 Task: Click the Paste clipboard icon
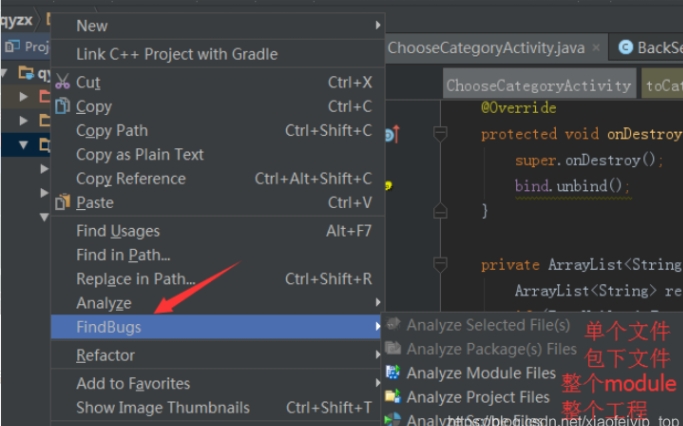[62, 203]
